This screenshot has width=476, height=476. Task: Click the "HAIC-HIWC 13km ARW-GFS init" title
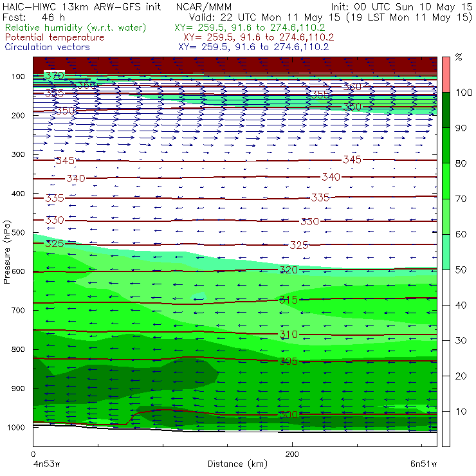[x=82, y=6]
